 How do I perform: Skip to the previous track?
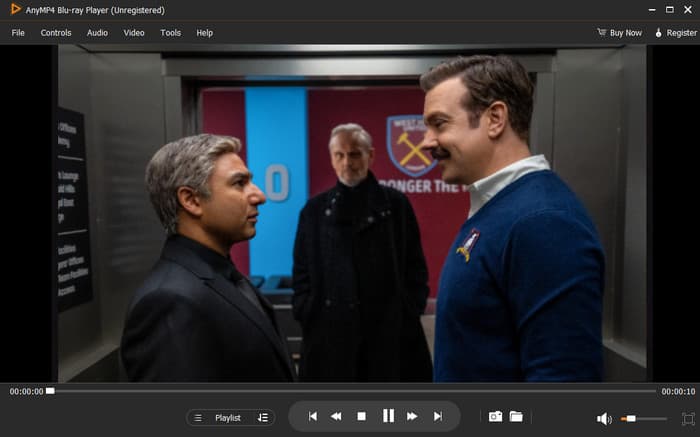click(x=313, y=416)
